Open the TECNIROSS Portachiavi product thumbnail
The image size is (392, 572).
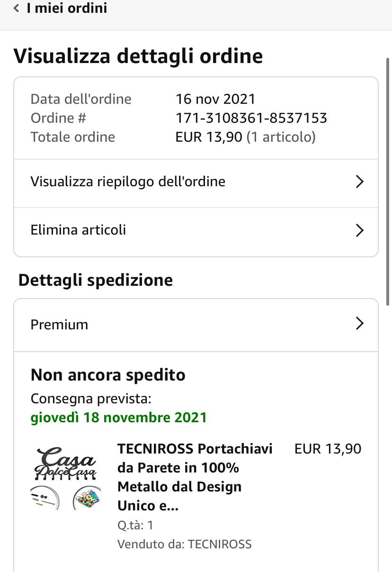(x=66, y=477)
